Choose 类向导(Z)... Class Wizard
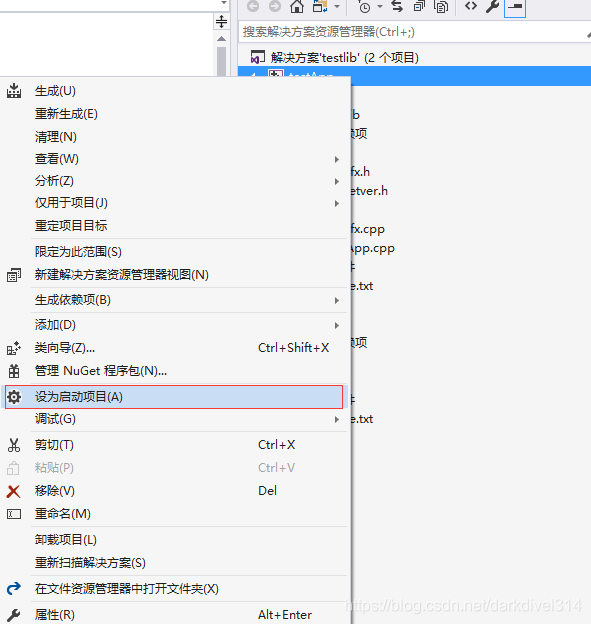The image size is (591, 624). click(175, 348)
